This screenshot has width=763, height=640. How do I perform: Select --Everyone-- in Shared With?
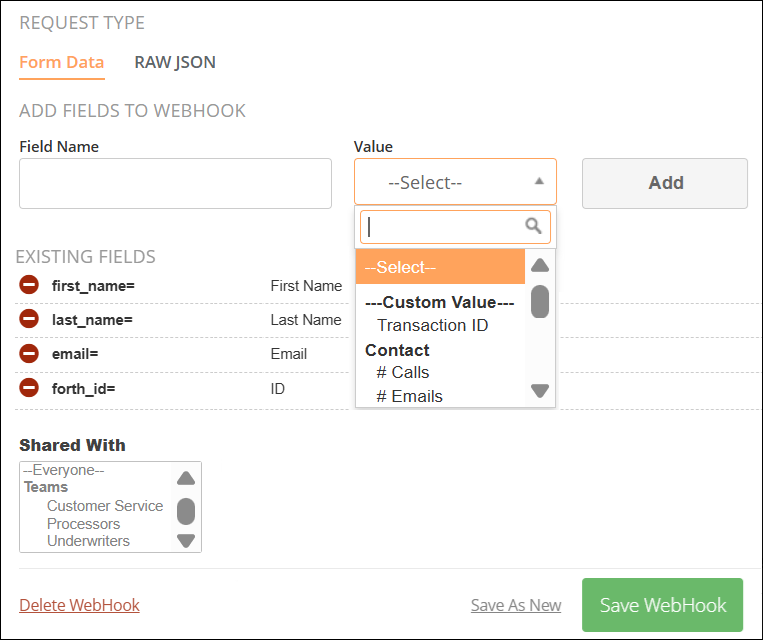(x=64, y=470)
